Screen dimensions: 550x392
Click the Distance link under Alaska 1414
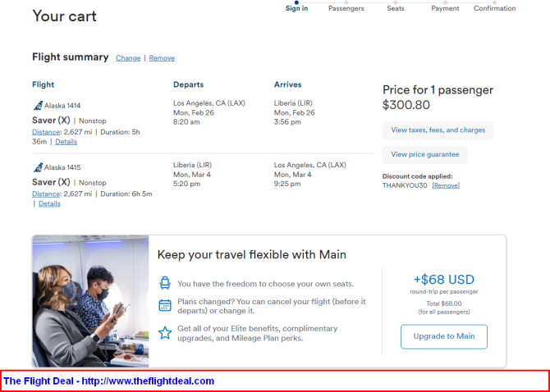click(46, 132)
